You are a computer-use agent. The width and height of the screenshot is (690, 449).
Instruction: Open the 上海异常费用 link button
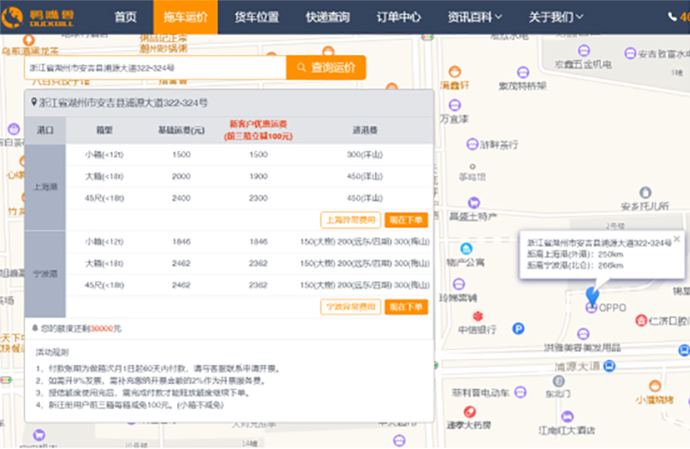(x=351, y=220)
